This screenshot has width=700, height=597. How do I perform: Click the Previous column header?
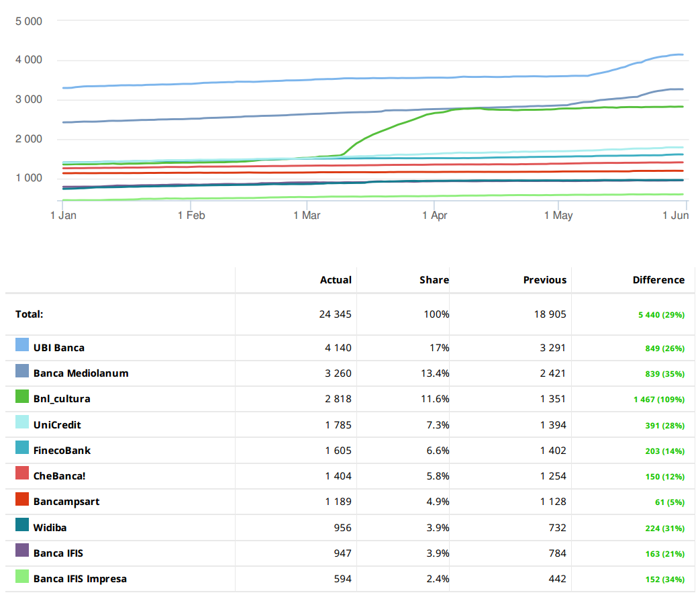click(545, 280)
